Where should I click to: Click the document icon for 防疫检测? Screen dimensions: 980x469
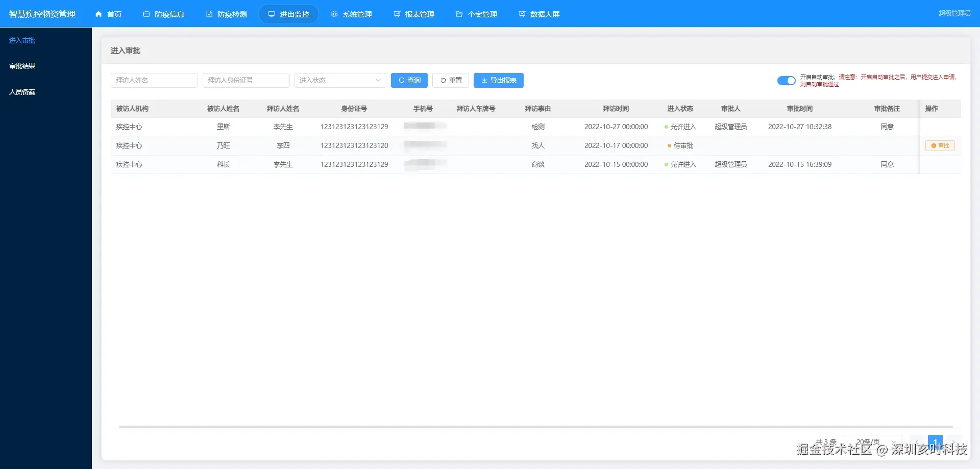pos(209,14)
